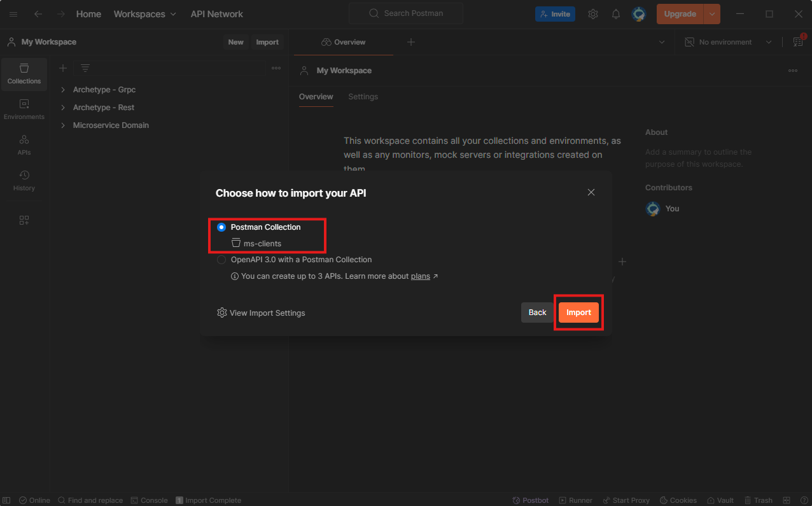812x506 pixels.
Task: Open Environments in the sidebar
Action: point(24,109)
